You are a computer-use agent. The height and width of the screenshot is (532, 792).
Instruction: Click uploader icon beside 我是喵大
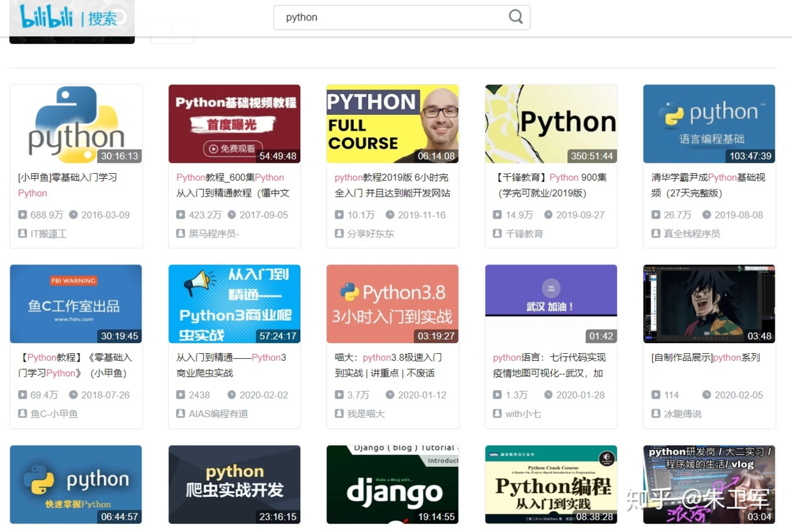(x=339, y=414)
